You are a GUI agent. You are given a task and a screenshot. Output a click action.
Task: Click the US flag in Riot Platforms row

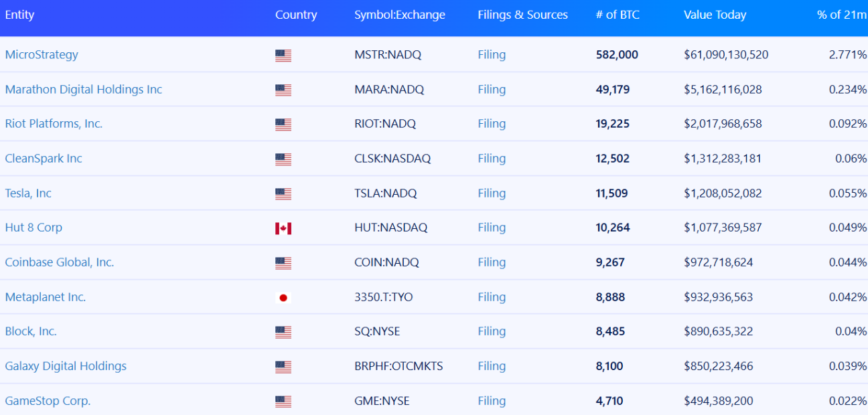(x=283, y=124)
